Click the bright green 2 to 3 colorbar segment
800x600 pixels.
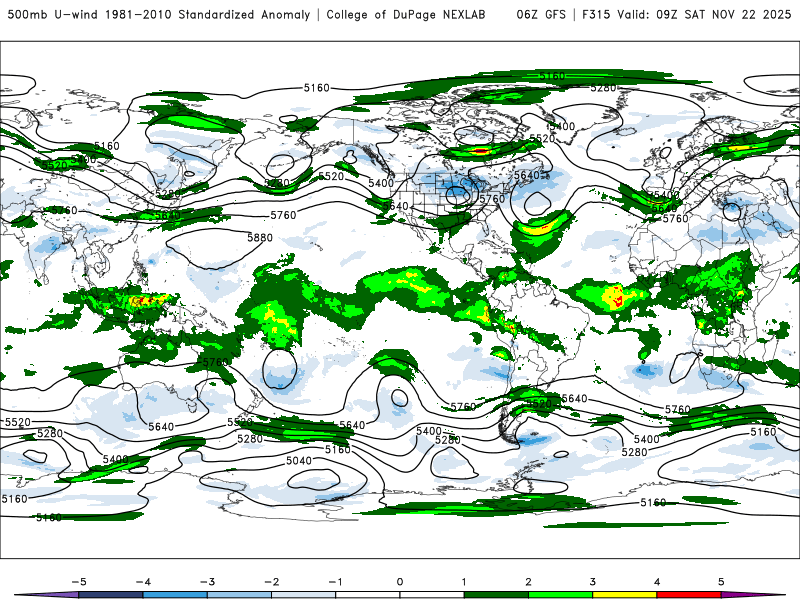(x=561, y=595)
